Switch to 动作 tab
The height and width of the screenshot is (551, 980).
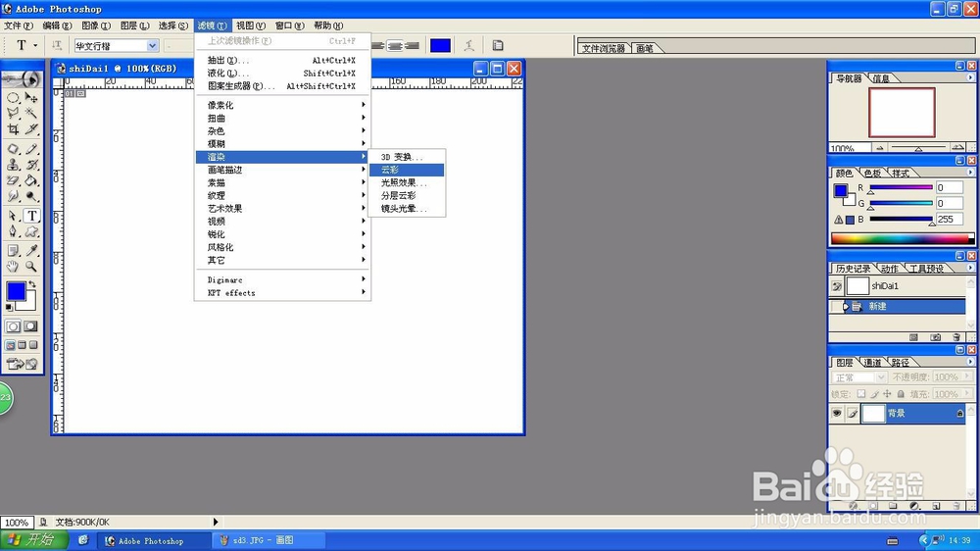pos(890,269)
